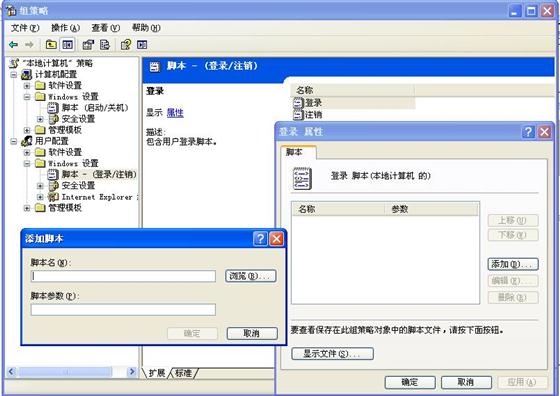Click the 名称 header in main list
Viewport: 560px width, 396px height.
tap(353, 90)
